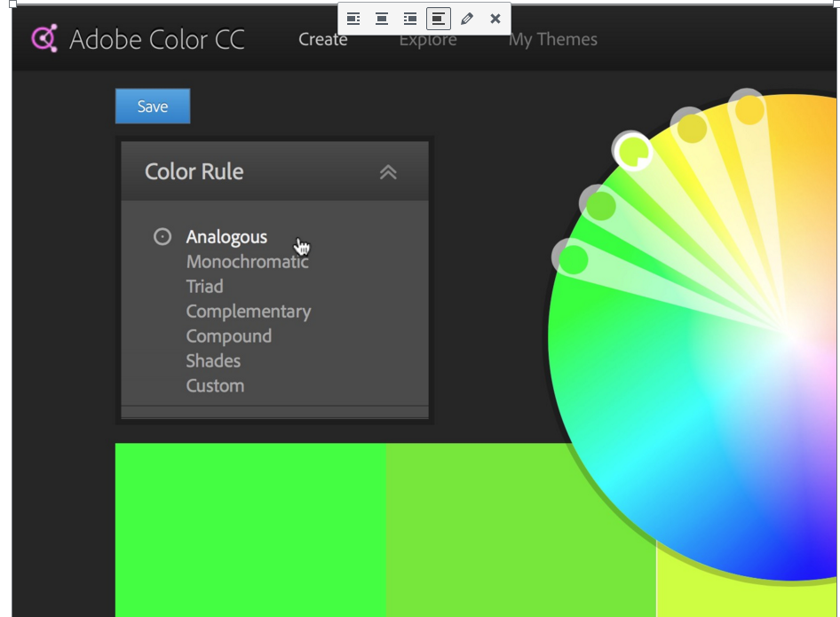Collapse the Color Rule panel with double chevron

pos(388,172)
